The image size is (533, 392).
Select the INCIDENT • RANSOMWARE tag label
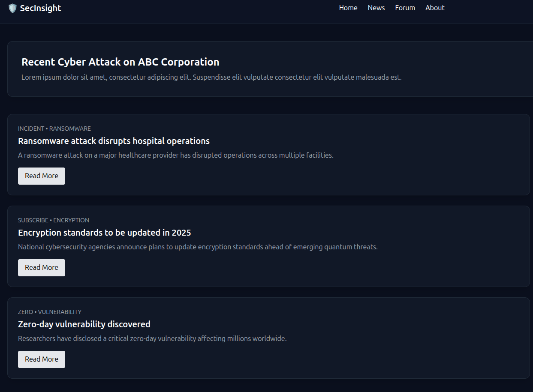(54, 129)
